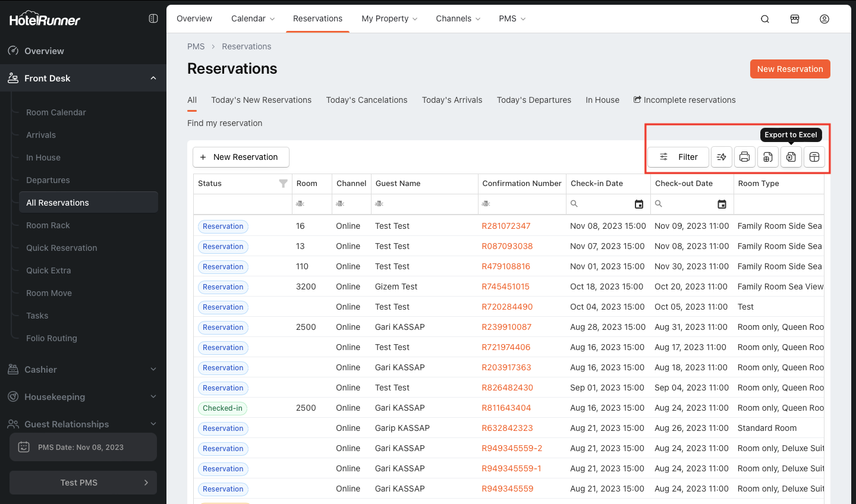
Task: Toggle the sidebar collapse icon near logo
Action: (x=153, y=18)
